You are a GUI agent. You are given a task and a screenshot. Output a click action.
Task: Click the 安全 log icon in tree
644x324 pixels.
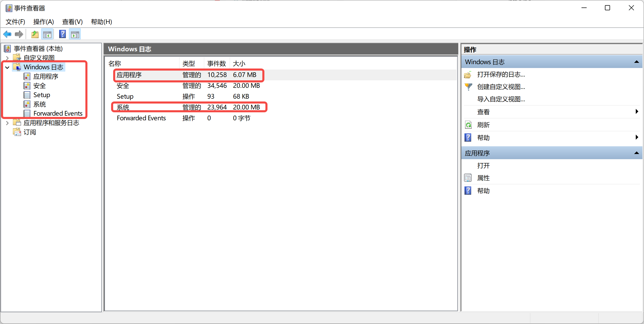coord(27,86)
